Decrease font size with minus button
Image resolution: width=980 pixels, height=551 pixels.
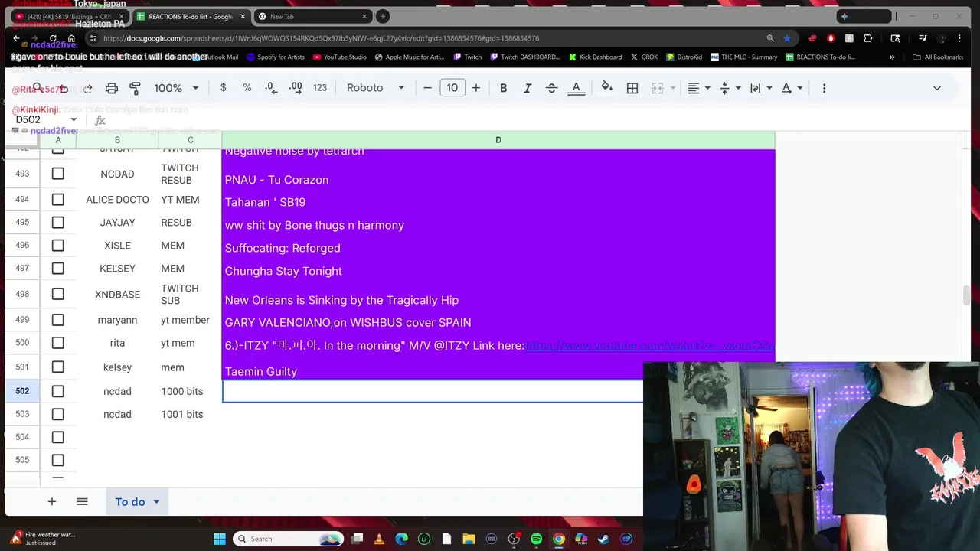(427, 88)
